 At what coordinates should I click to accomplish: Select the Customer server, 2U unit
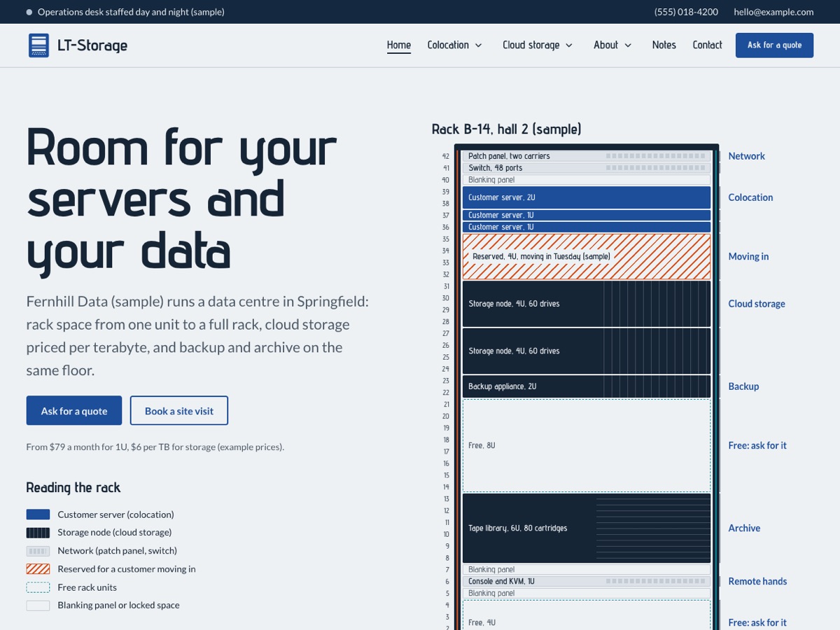pyautogui.click(x=587, y=197)
